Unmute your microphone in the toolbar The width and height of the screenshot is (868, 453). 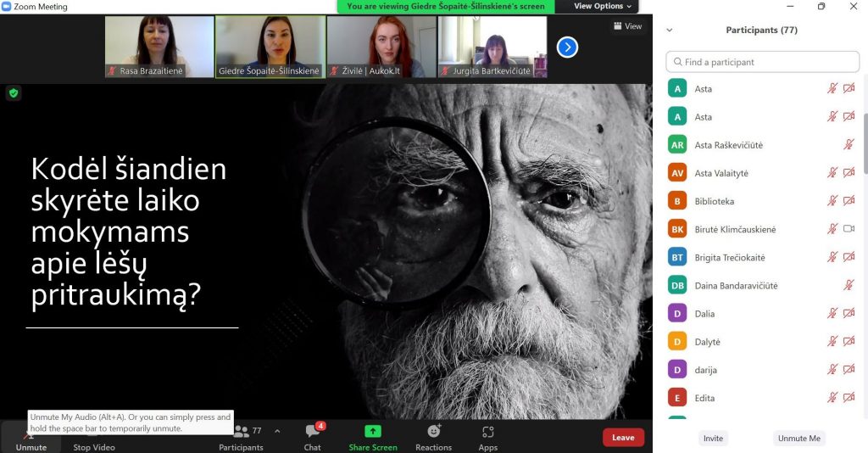click(x=31, y=438)
